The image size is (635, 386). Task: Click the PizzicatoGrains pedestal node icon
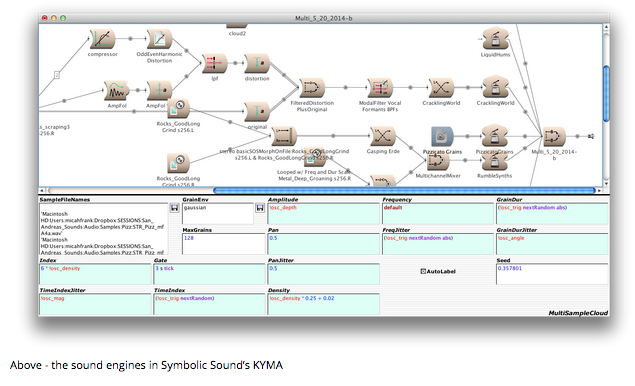494,136
